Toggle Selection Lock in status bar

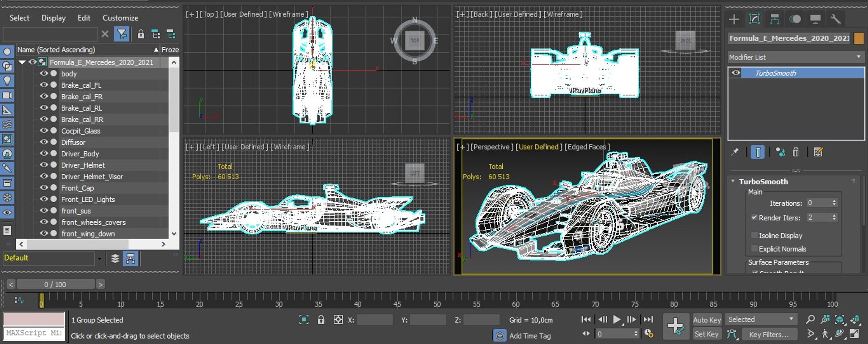pyautogui.click(x=321, y=320)
